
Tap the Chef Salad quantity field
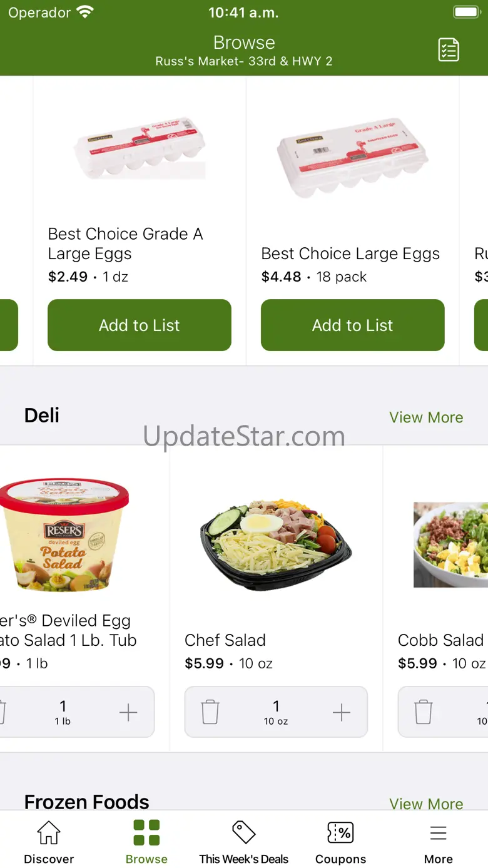(x=276, y=712)
